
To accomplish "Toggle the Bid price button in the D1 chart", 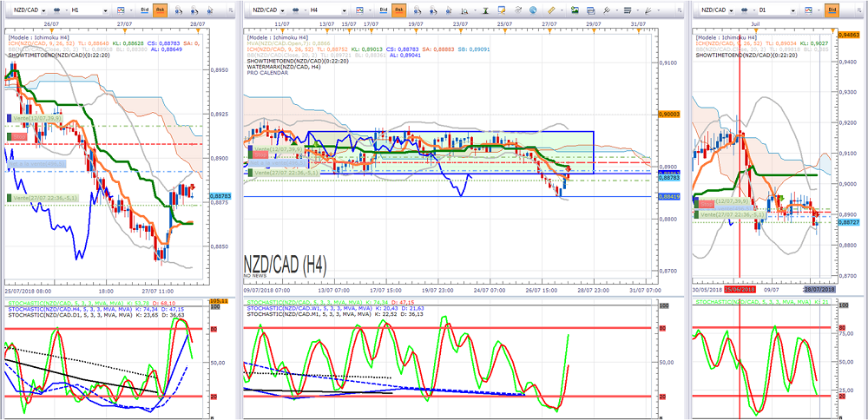I will coord(832,10).
